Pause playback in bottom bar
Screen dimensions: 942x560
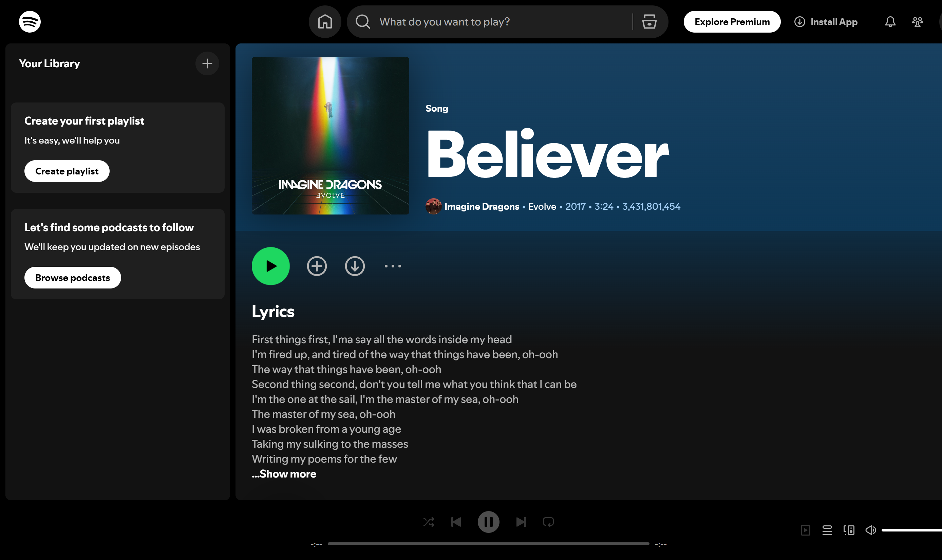[x=488, y=522]
